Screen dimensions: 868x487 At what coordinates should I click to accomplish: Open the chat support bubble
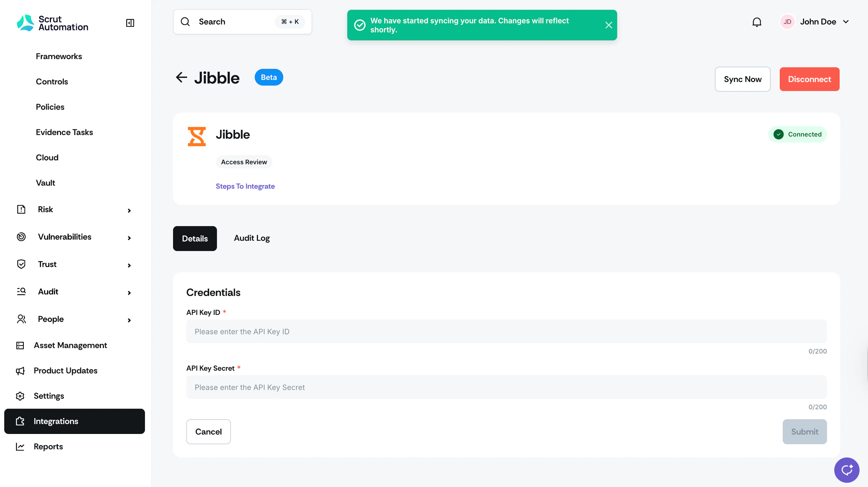tap(847, 470)
